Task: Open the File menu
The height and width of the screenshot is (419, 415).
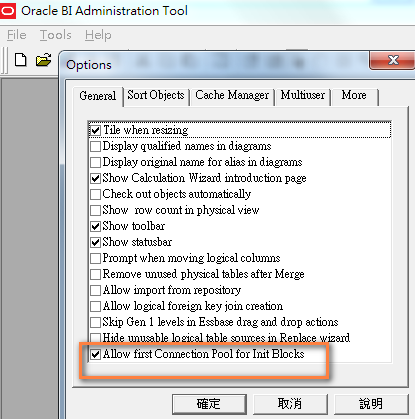Action: coord(17,35)
